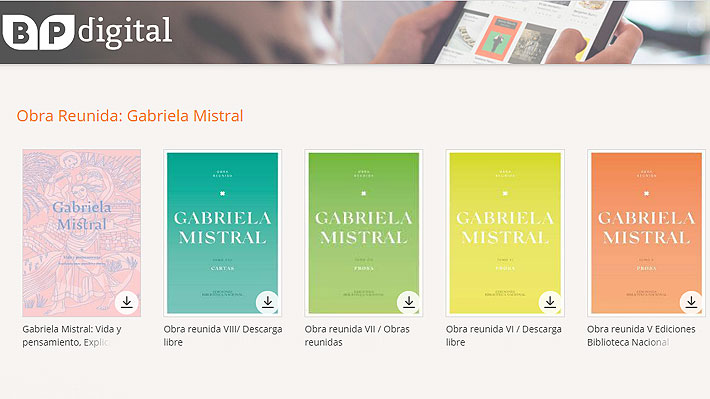
Task: Download Obra reunida VII book
Action: 409,302
